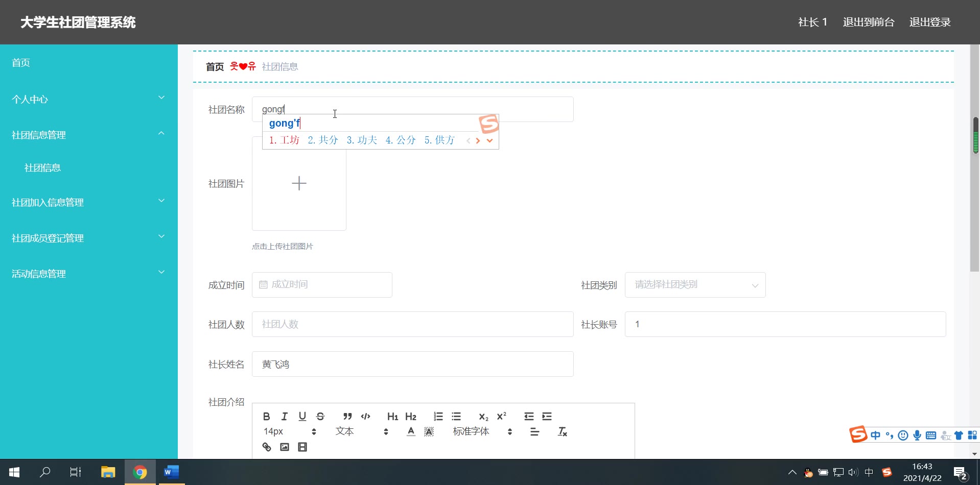Open 文本 paragraph style dropdown

coord(362,431)
